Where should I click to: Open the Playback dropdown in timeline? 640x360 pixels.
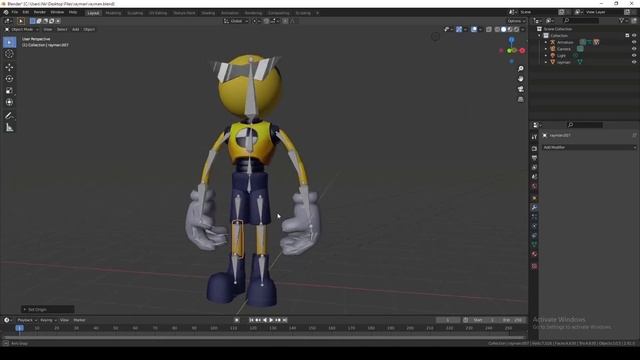tap(27, 320)
